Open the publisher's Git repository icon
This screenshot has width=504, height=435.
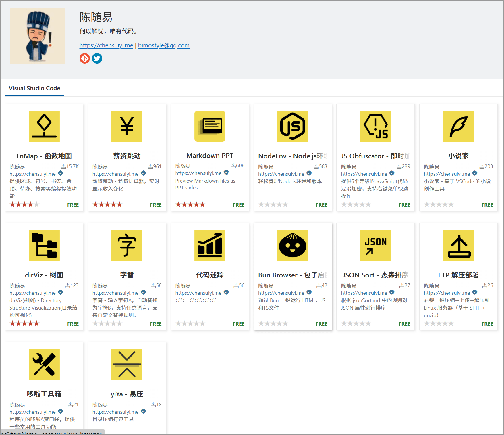point(85,58)
